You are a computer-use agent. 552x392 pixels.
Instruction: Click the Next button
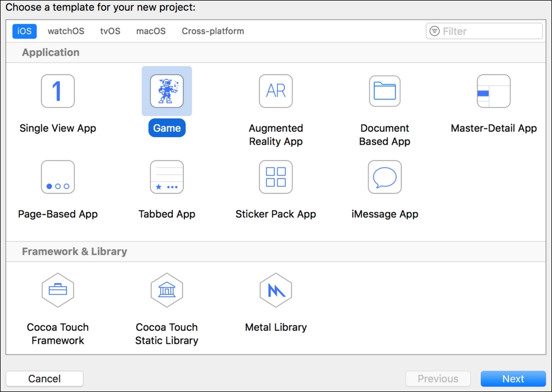(513, 379)
